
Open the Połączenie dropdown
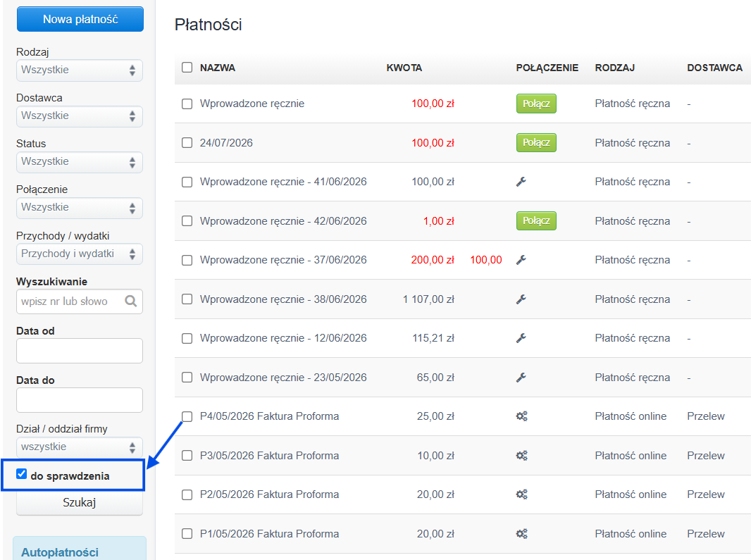point(80,208)
